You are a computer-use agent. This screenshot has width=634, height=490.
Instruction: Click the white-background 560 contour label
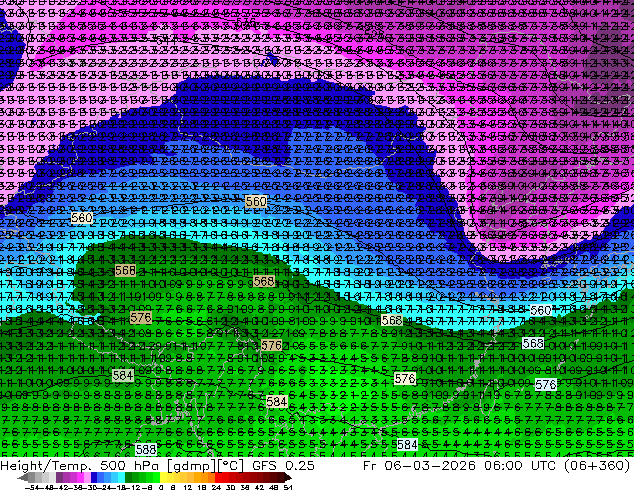[541, 310]
